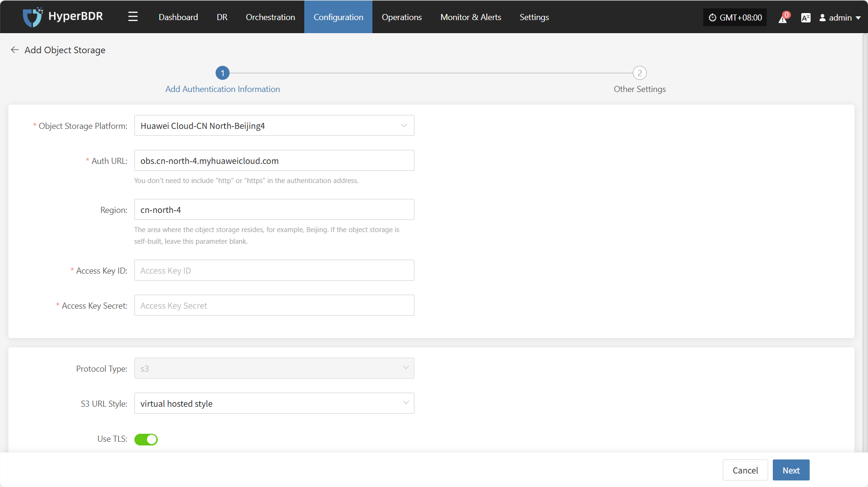This screenshot has height=487, width=868.
Task: Click the HyperBDR shield logo
Action: (x=33, y=17)
